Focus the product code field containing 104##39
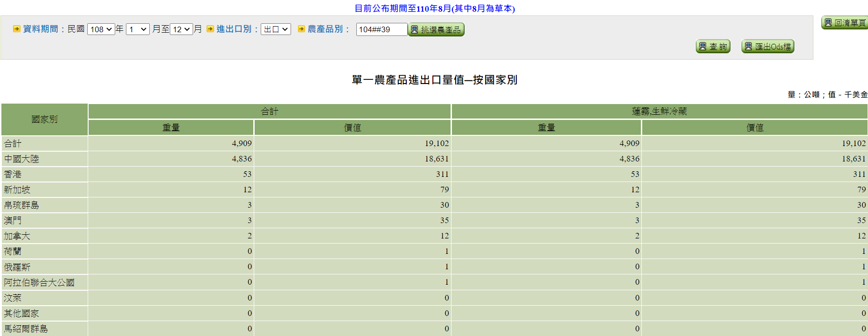This screenshot has width=868, height=336. [381, 29]
